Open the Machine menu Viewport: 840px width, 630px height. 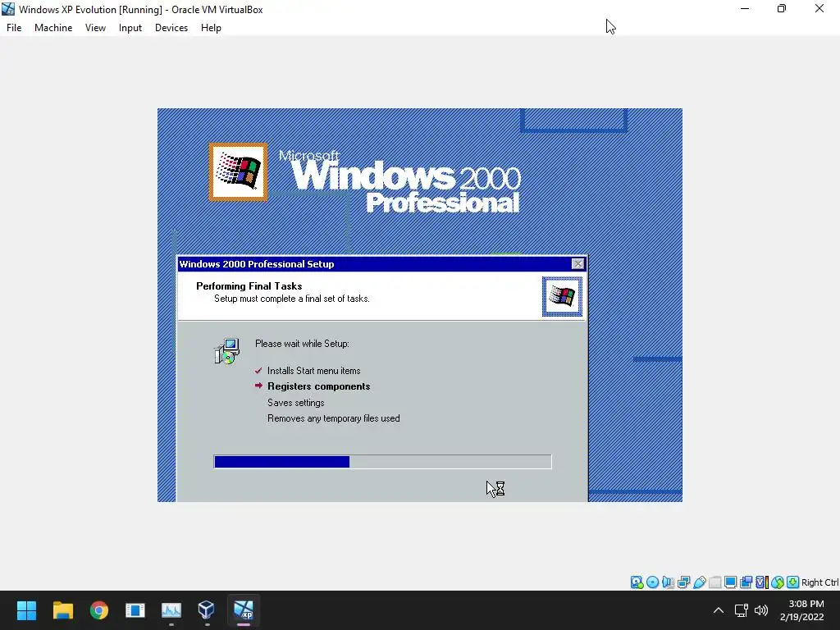53,28
